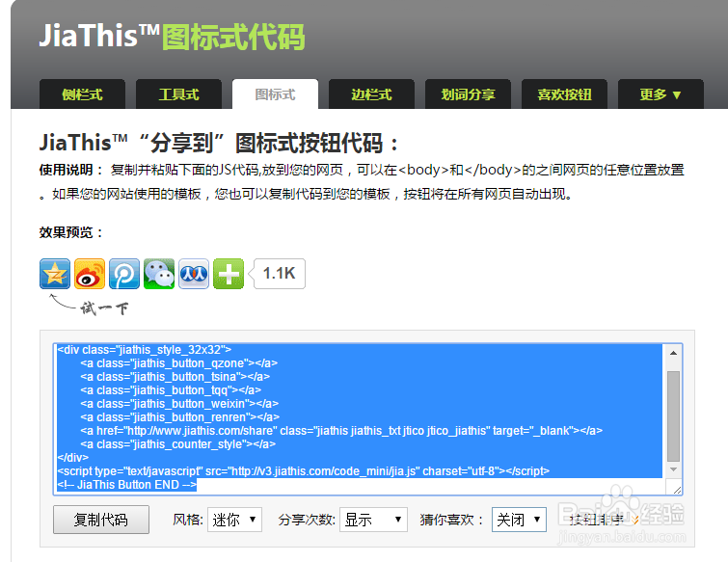Screen dimensions: 728x562
Task: Open the 风格 dropdown showing 迷你
Action: 234,520
